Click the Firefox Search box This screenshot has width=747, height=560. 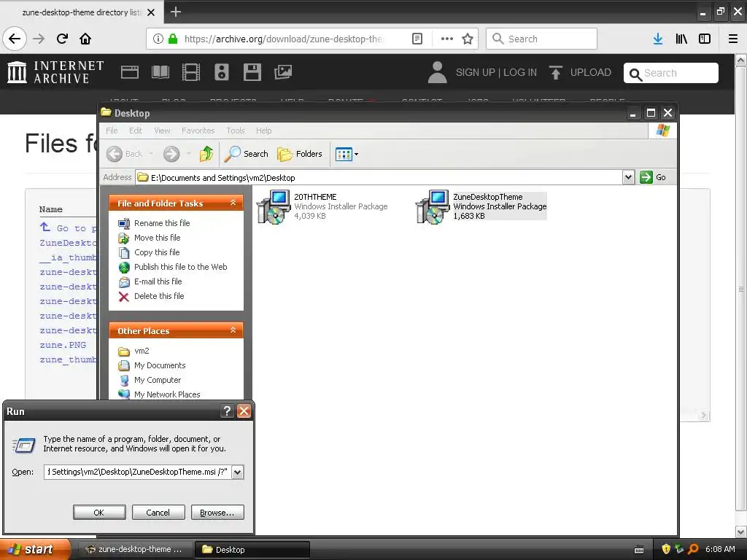point(541,39)
